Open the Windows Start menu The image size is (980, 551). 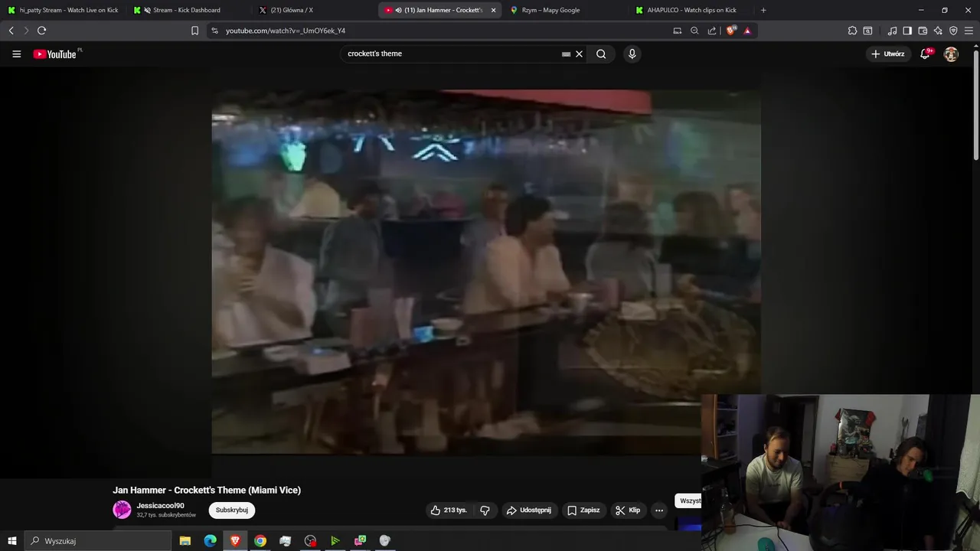pos(11,541)
